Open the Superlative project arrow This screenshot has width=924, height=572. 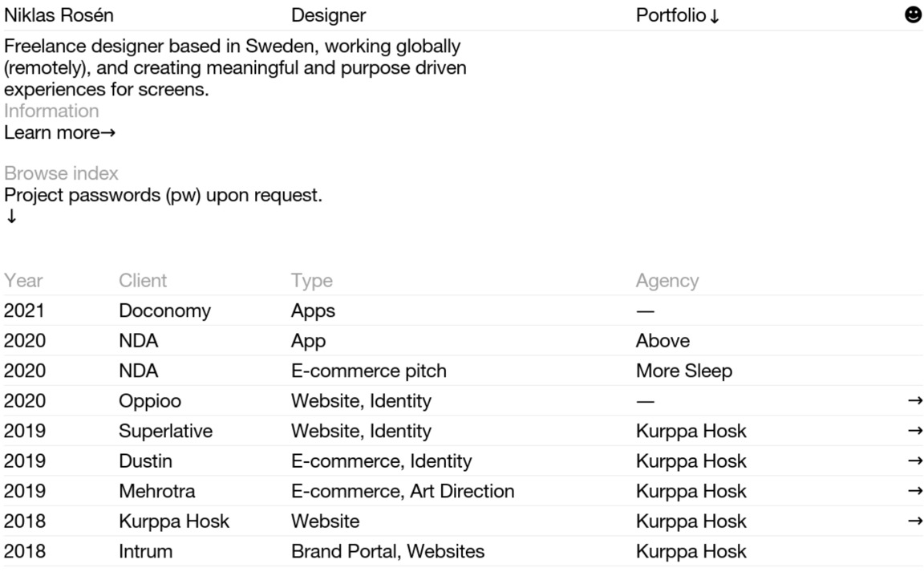pyautogui.click(x=915, y=431)
